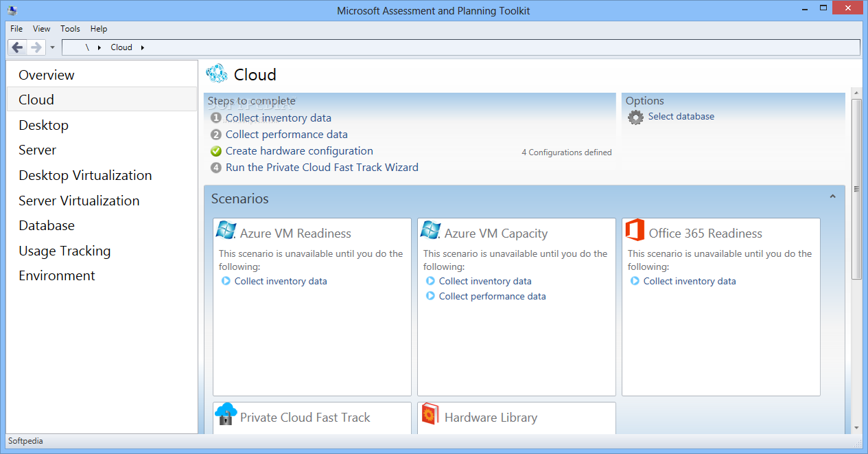The width and height of the screenshot is (868, 454).
Task: Click the Office 365 Readiness logo icon
Action: [x=635, y=230]
